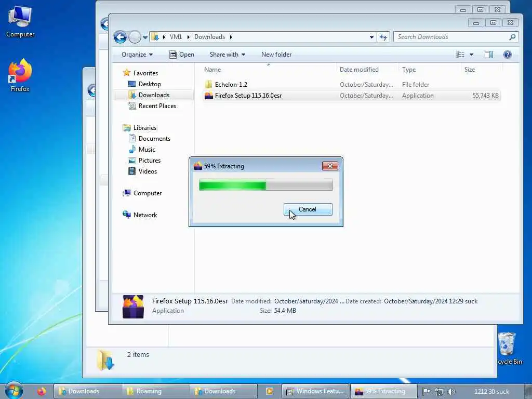
Task: Open the Documents library
Action: click(x=154, y=138)
